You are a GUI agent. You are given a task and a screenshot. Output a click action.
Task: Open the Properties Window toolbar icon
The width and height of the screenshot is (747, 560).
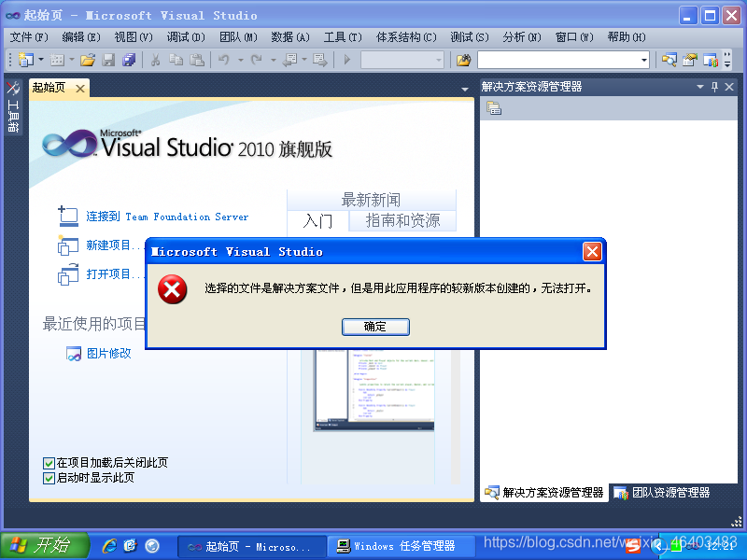pos(690,60)
